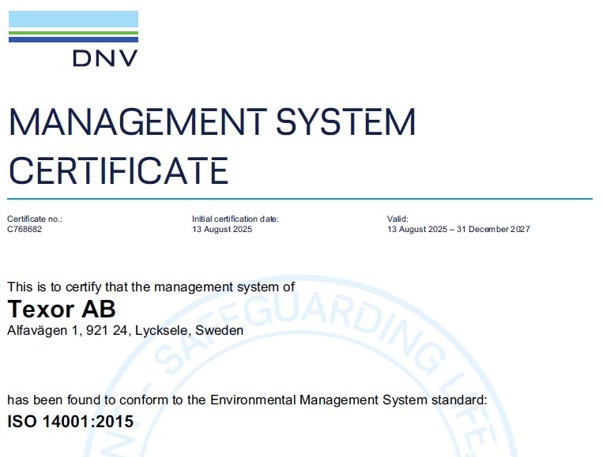Click the "Valid:" label
Image resolution: width=602 pixels, height=457 pixels.
(398, 218)
